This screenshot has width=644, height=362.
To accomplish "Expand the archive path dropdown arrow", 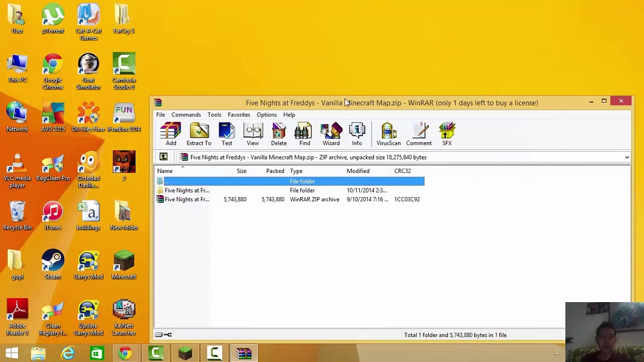I will coord(627,157).
